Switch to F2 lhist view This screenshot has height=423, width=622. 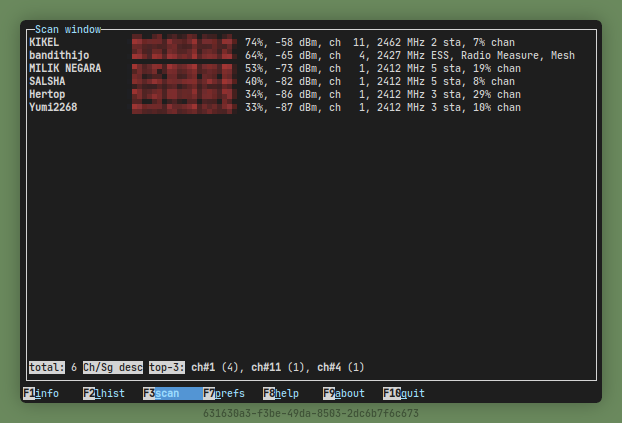point(104,394)
